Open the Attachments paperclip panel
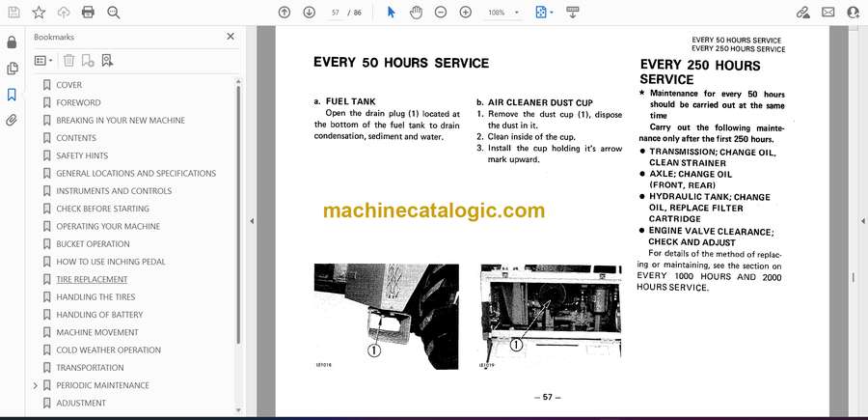 (x=12, y=121)
